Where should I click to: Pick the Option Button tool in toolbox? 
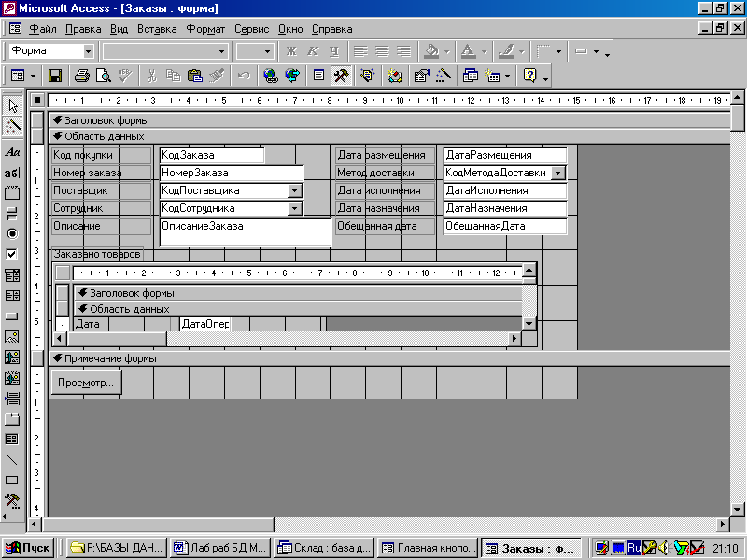coord(12,233)
